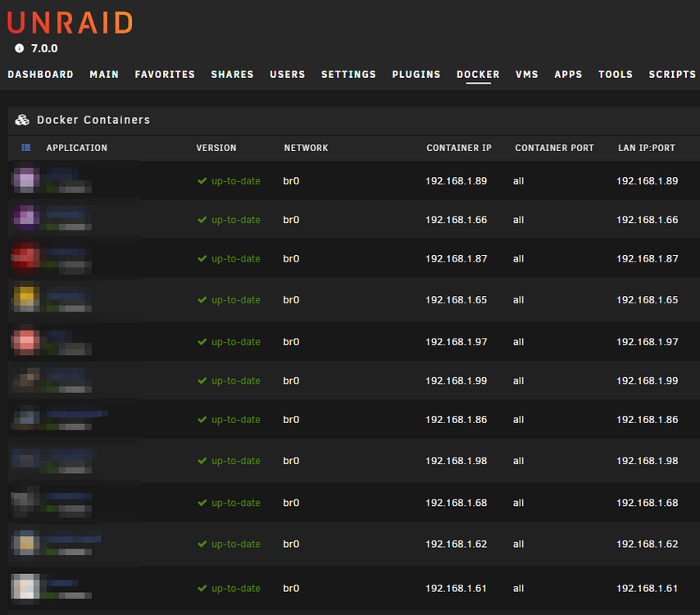The height and width of the screenshot is (615, 700).
Task: Click the green checkmark in the 192.168.1.86 row
Action: 202,419
